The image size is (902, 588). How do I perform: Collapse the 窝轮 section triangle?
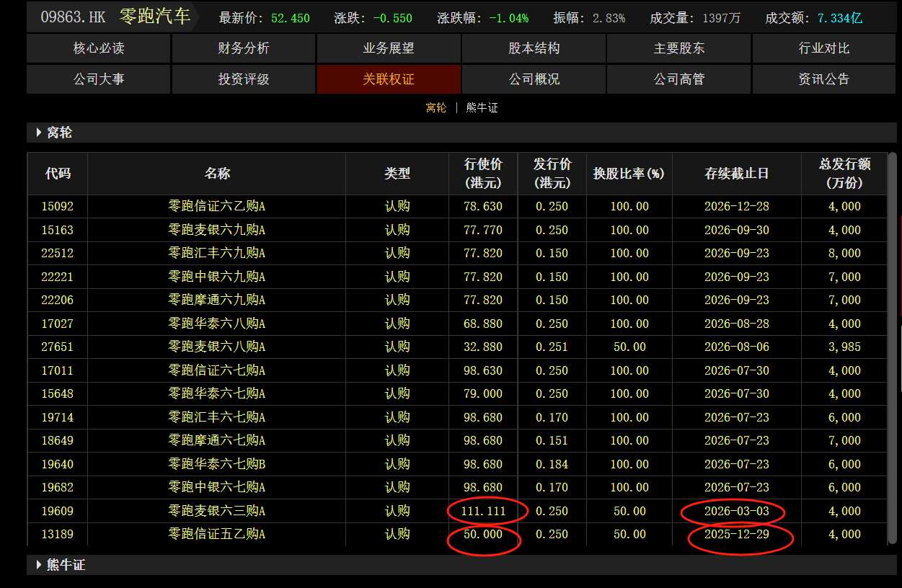(x=39, y=133)
